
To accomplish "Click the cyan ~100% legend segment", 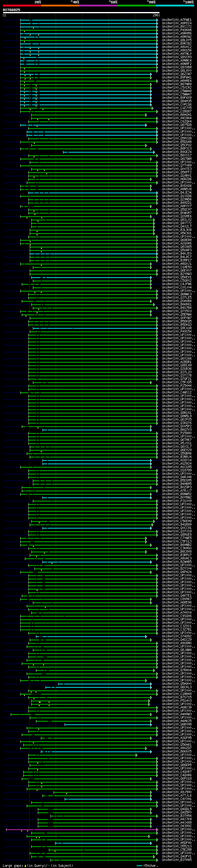I will pos(175,6).
